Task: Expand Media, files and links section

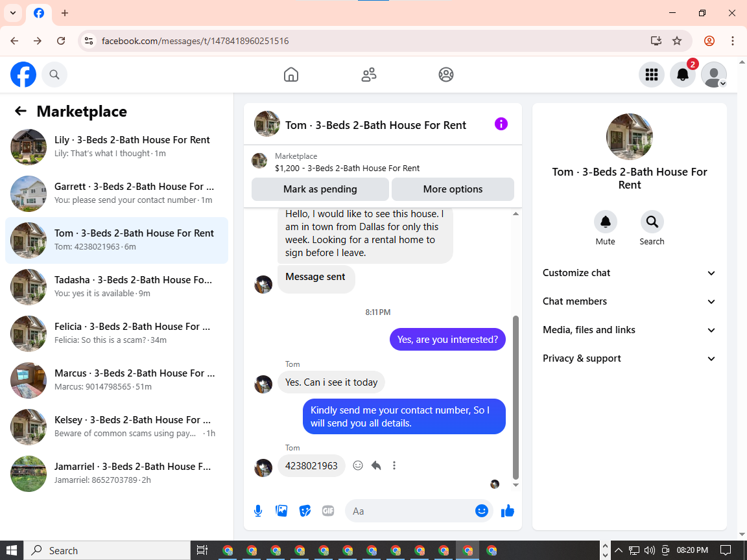Action: point(629,330)
